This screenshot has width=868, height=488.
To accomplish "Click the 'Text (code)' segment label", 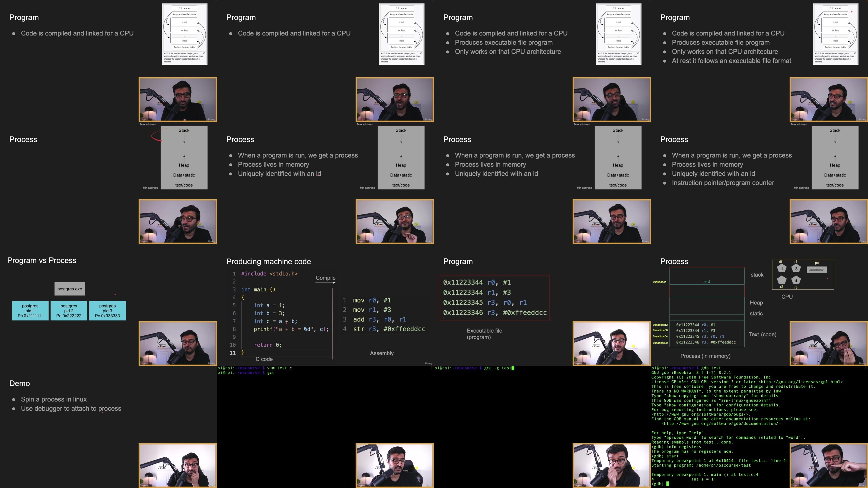I will tap(762, 335).
